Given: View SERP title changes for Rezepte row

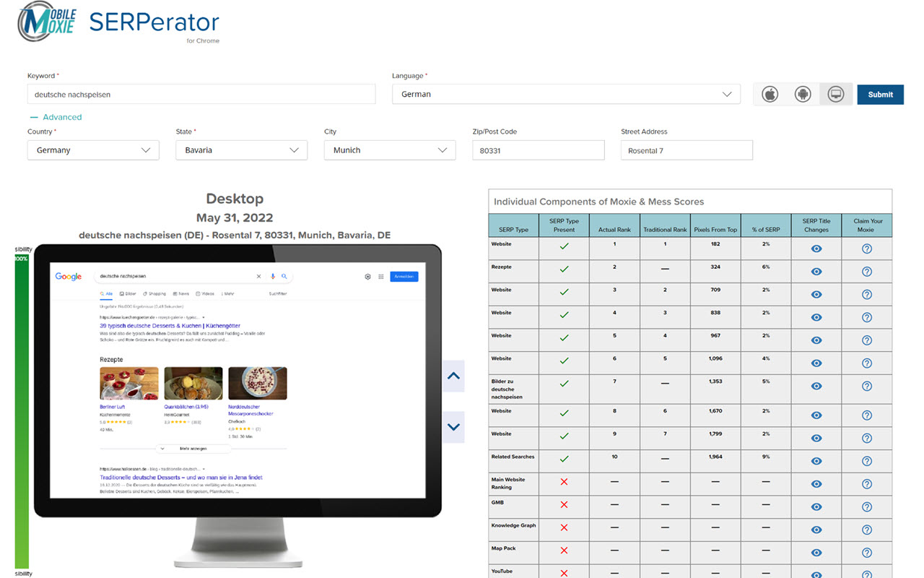Looking at the screenshot, I should pos(816,272).
